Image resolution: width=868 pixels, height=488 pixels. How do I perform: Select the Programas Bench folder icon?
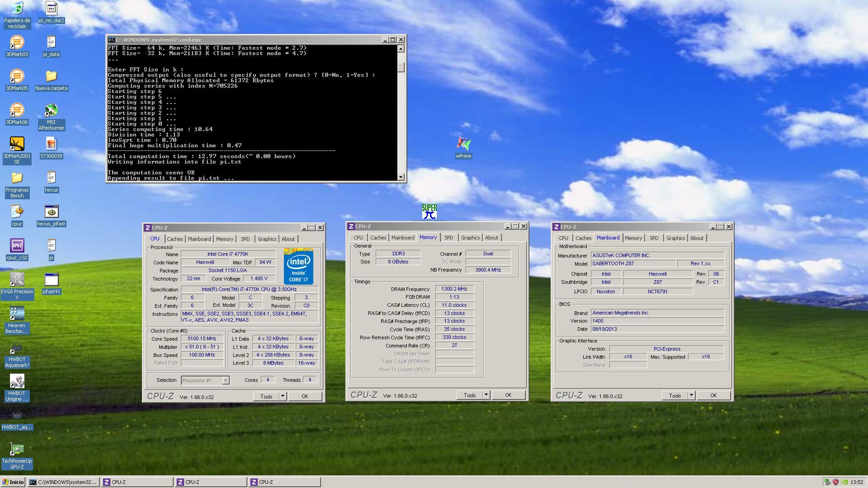[17, 184]
